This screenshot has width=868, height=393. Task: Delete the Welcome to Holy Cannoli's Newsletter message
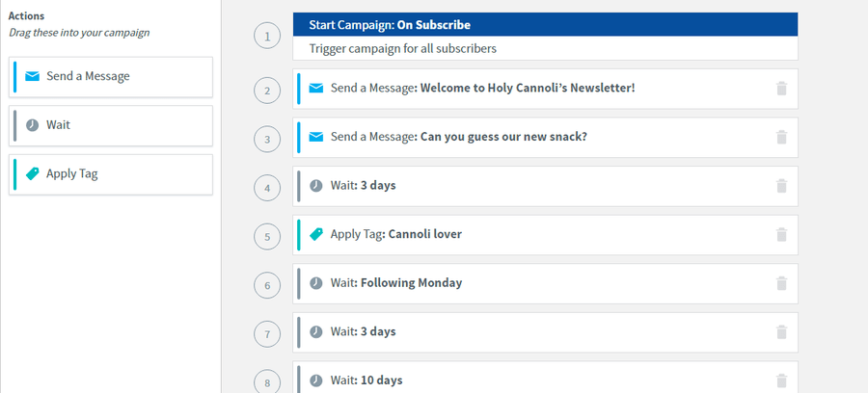(781, 89)
